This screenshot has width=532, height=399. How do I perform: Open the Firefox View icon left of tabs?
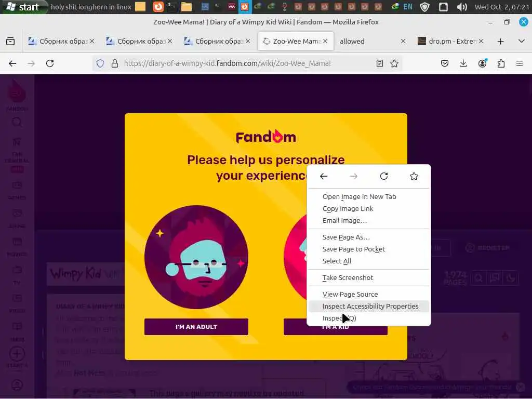[10, 42]
